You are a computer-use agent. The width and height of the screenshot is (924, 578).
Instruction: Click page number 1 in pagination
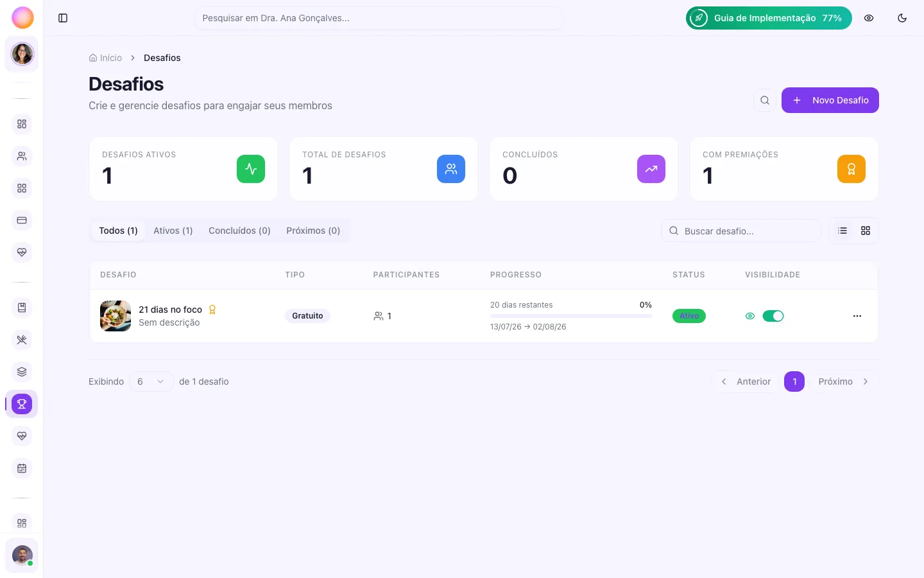click(x=794, y=381)
